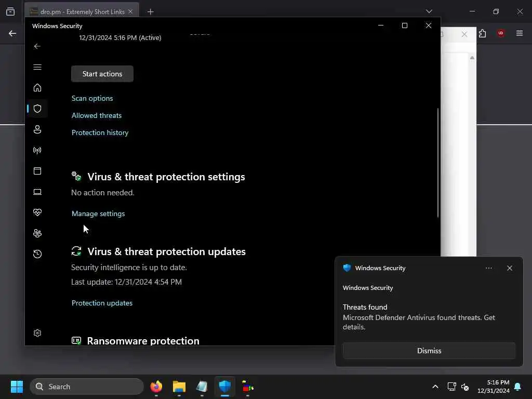Open App & browser control sidebar icon
This screenshot has width=532, height=399.
[x=37, y=171]
